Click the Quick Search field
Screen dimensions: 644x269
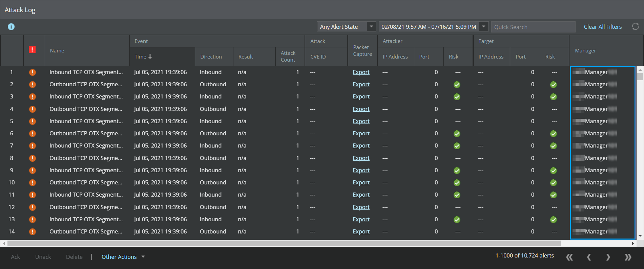(533, 27)
